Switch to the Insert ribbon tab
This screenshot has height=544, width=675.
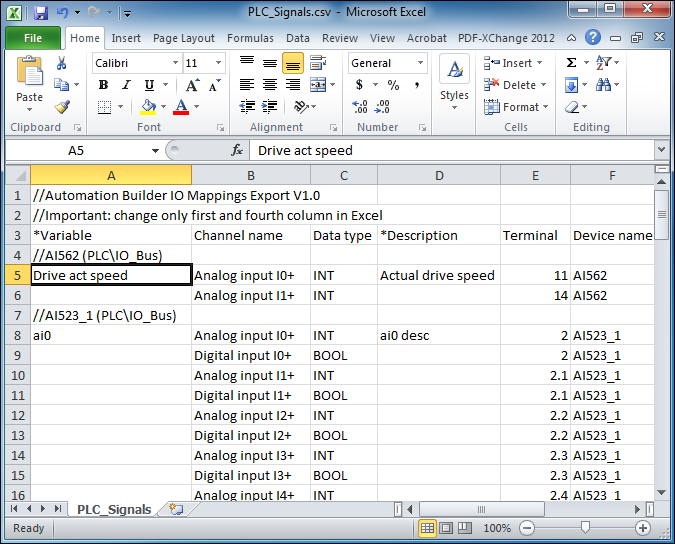[126, 38]
